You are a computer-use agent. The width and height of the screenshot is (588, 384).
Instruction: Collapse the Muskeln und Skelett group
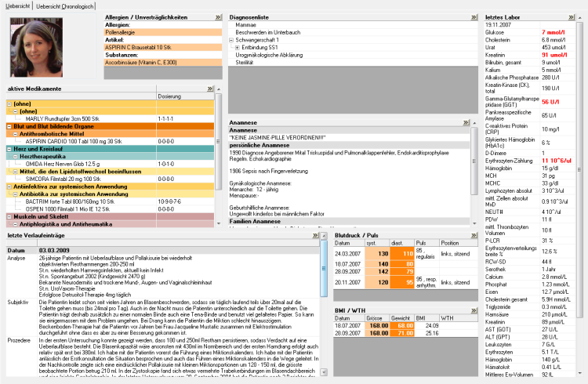(9, 217)
